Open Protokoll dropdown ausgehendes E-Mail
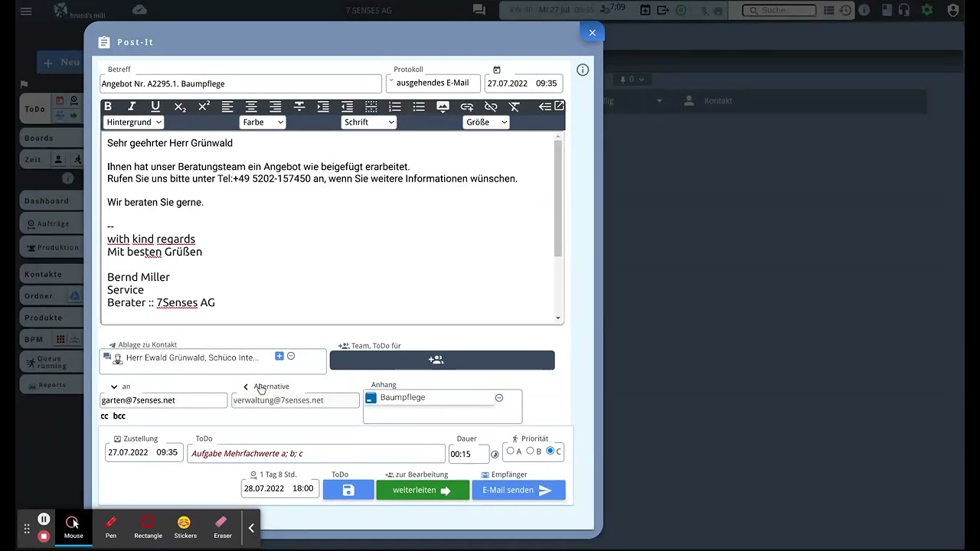 point(433,83)
